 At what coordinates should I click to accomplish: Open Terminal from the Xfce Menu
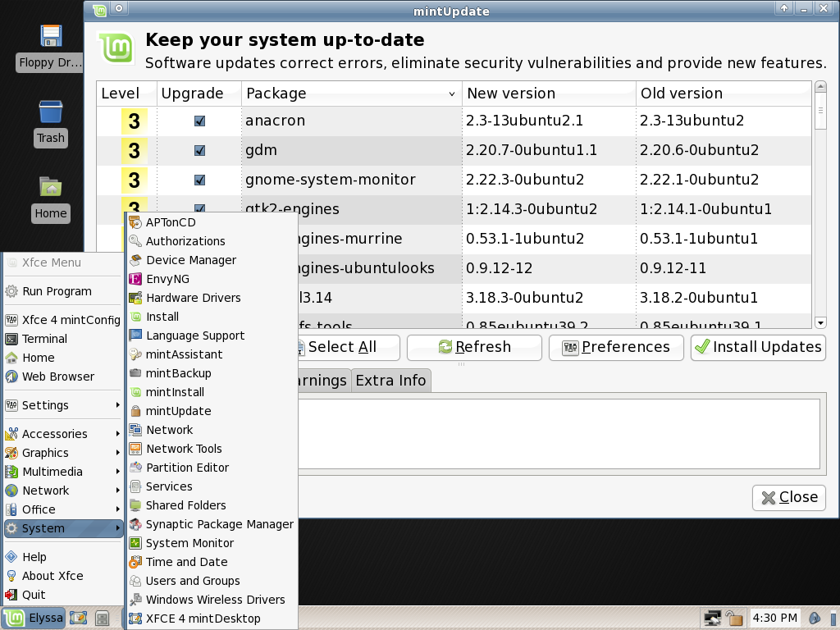63,339
